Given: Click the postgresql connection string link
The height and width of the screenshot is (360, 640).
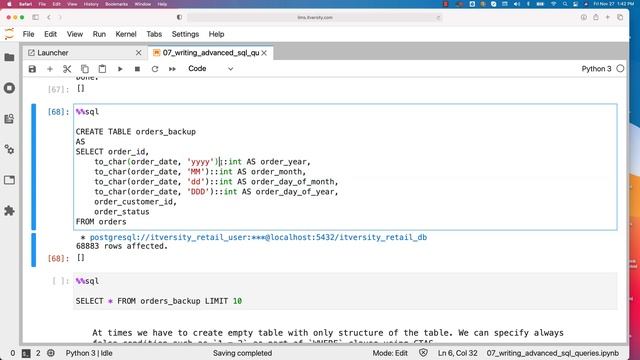Looking at the screenshot, I should (258, 237).
